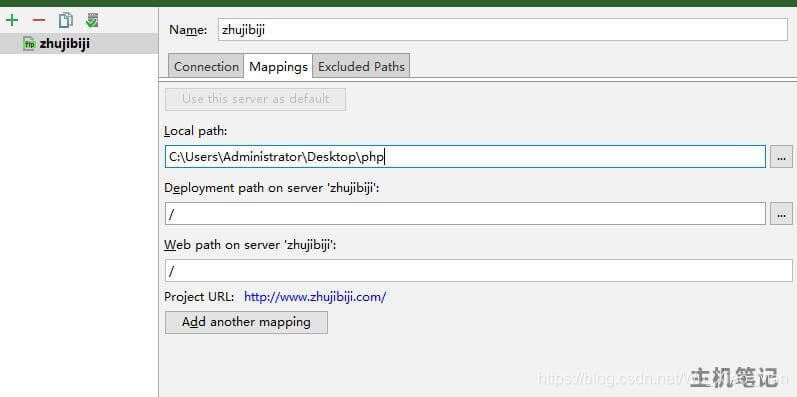Copy the selected server configuration
This screenshot has height=397, width=797.
point(66,20)
